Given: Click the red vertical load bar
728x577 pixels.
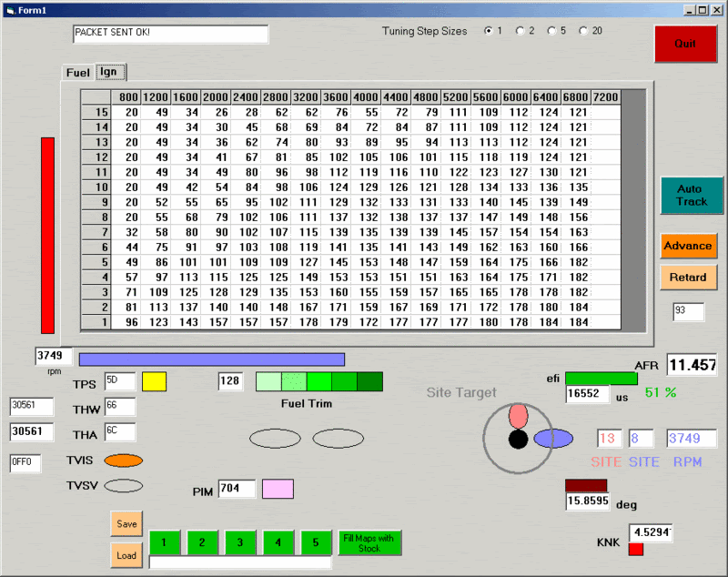Looking at the screenshot, I should click(x=48, y=236).
